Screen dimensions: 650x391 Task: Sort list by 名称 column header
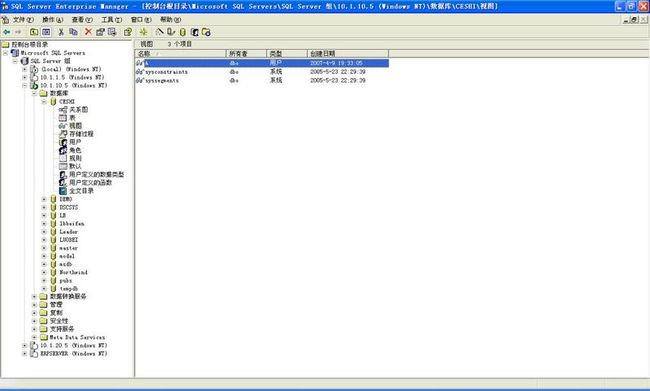coord(180,53)
